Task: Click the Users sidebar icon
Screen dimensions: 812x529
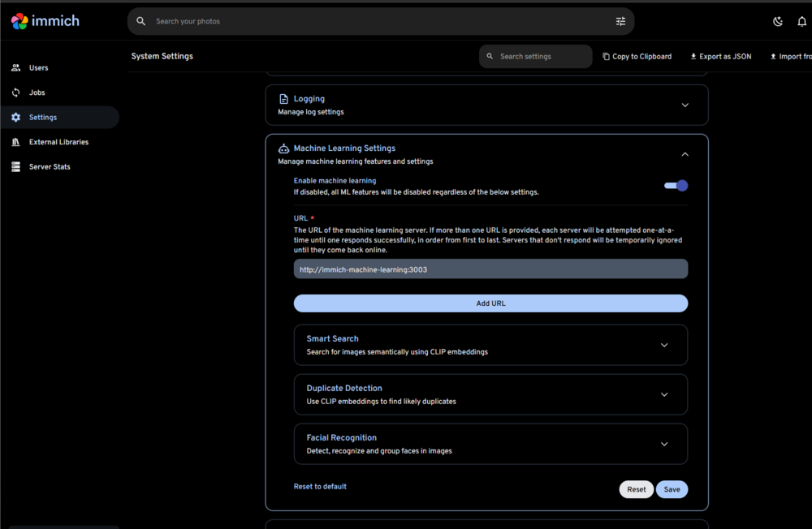Action: [x=16, y=68]
